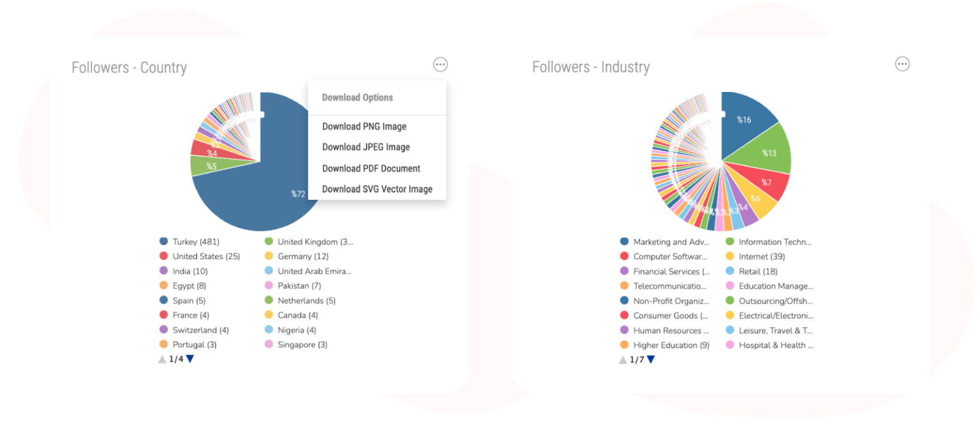Screen dimensions: 980x429
Task: Open the options menu for Followers - Industry chart
Action: [902, 64]
